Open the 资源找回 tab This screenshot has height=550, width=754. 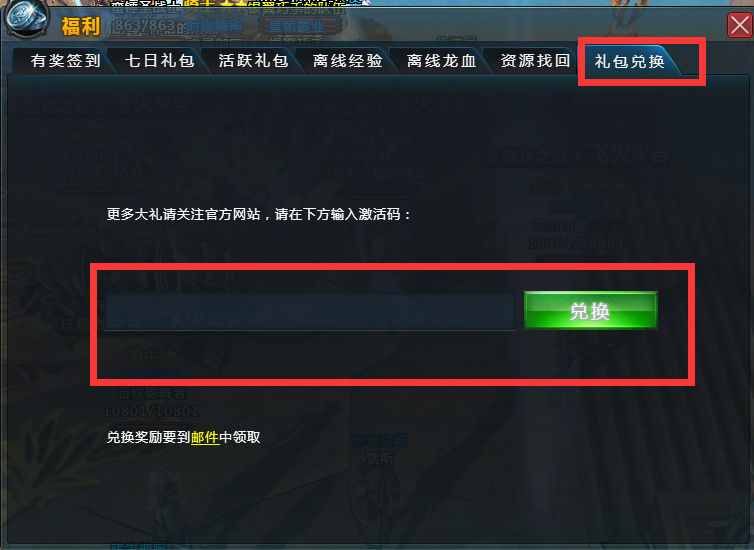(x=535, y=61)
